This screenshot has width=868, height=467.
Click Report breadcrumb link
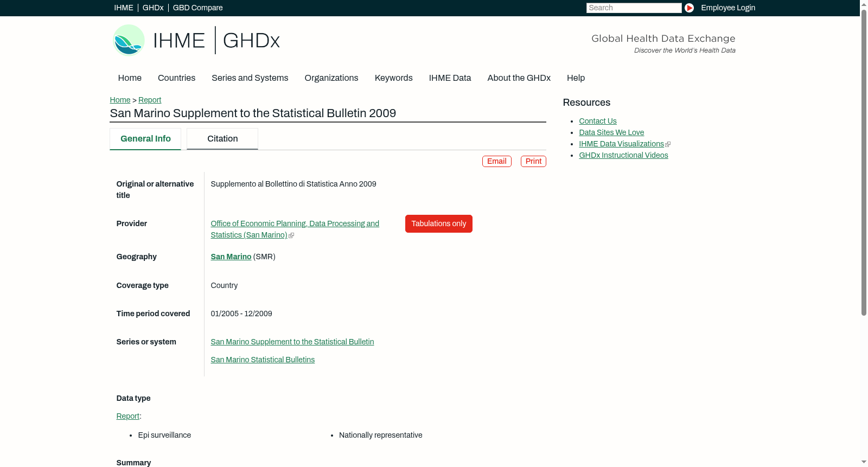pos(150,100)
